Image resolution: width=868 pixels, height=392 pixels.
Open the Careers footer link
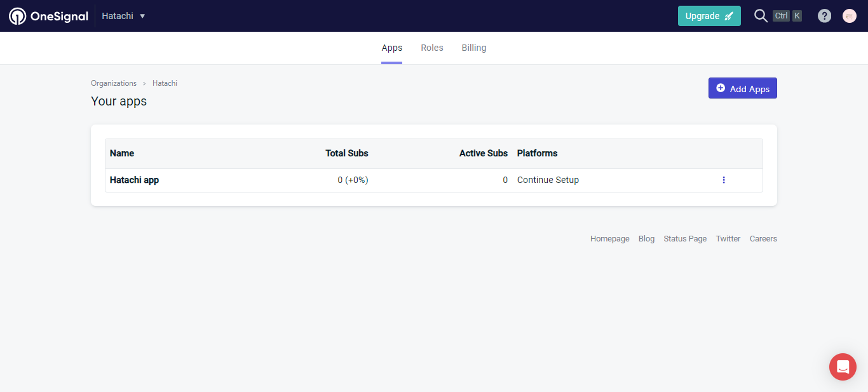click(763, 239)
